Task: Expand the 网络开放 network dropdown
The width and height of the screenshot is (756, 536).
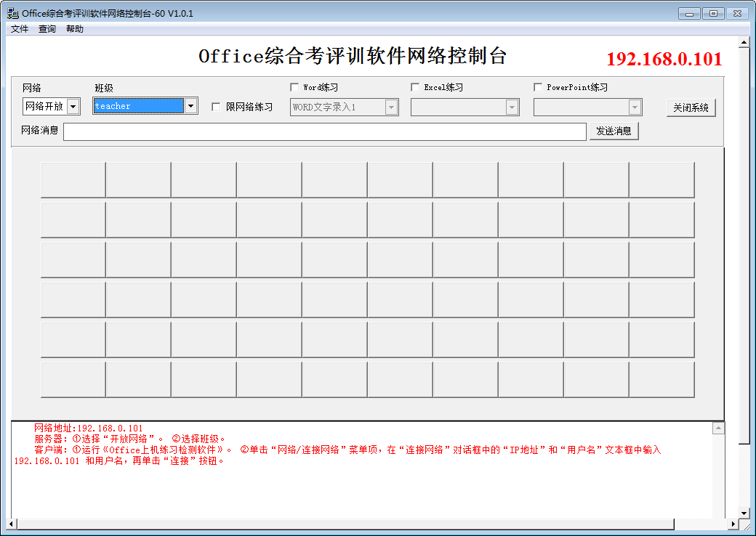Action: tap(73, 107)
